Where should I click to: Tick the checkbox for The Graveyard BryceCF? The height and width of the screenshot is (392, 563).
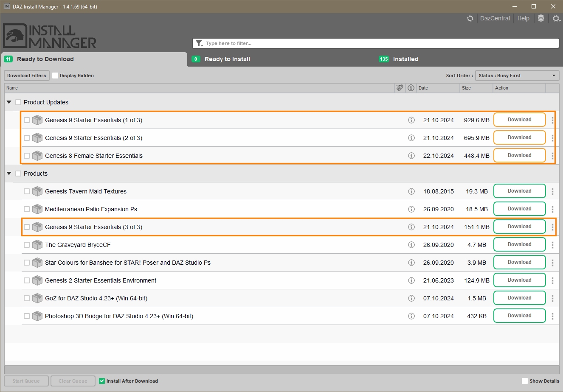pos(27,245)
